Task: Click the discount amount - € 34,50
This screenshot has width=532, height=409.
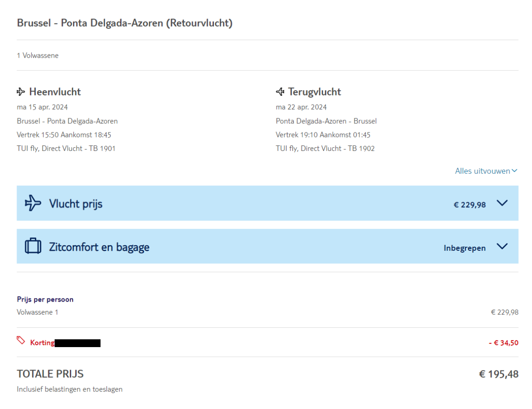Action: point(504,343)
